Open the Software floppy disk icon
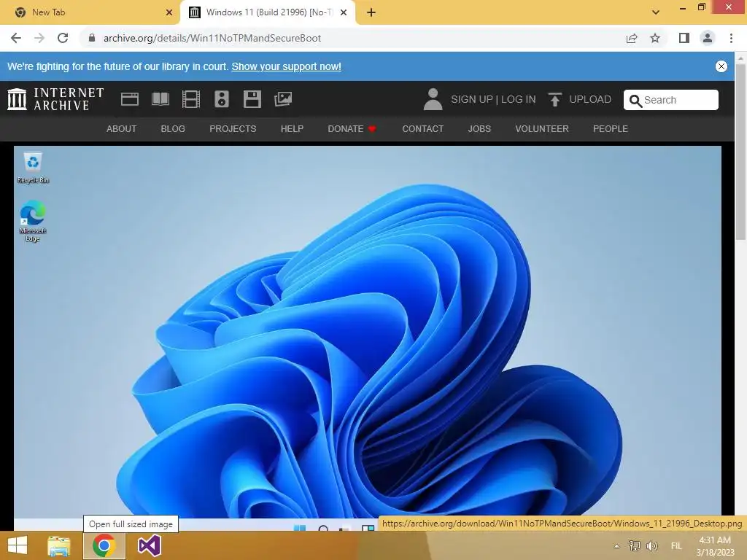Screen dimensions: 747x560 click(x=252, y=99)
